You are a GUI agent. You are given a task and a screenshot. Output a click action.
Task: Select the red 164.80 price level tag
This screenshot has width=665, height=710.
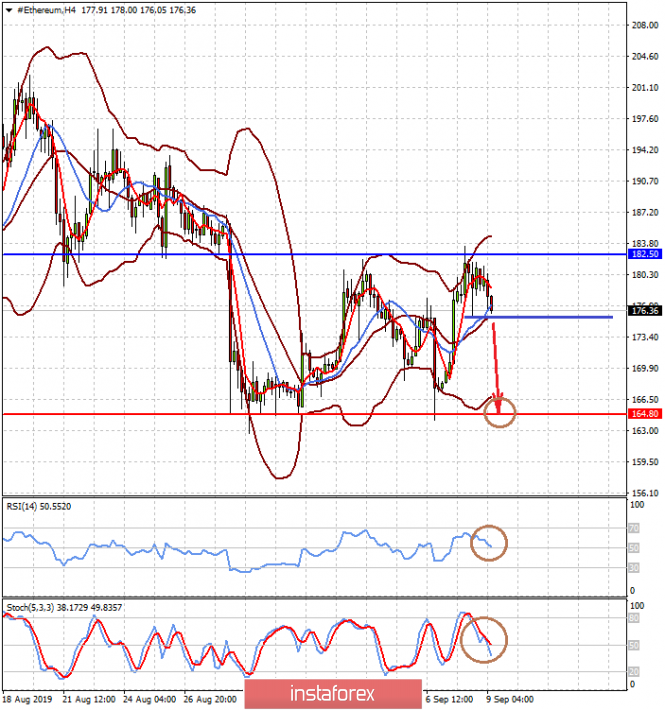(645, 414)
